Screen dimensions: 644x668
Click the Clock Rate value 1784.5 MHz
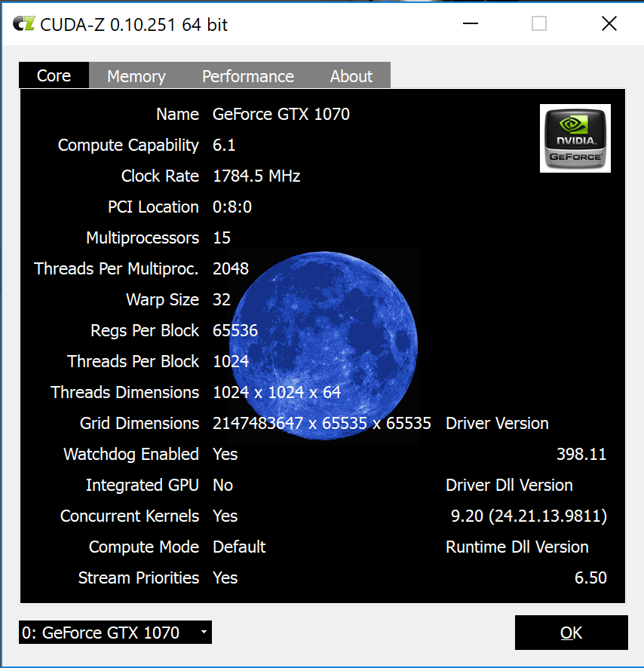point(256,176)
